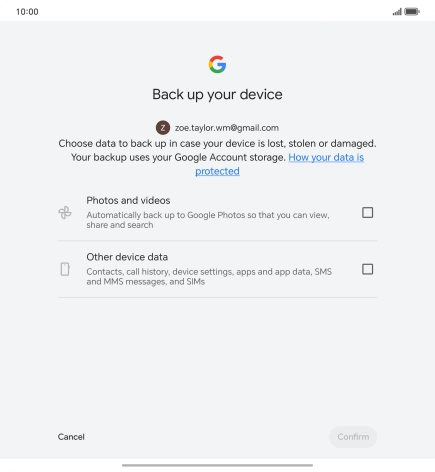Tap the Google Photos pinwheel icon
The width and height of the screenshot is (435, 472).
click(x=65, y=213)
